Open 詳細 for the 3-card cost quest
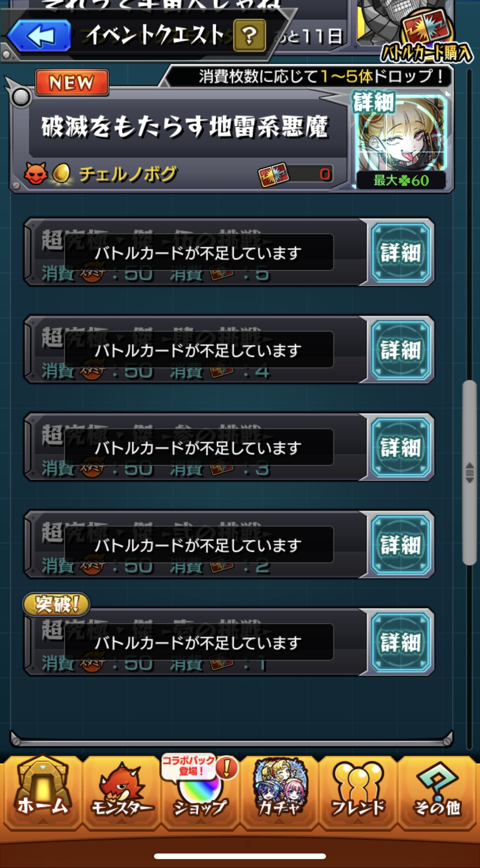This screenshot has width=480, height=868. click(400, 447)
